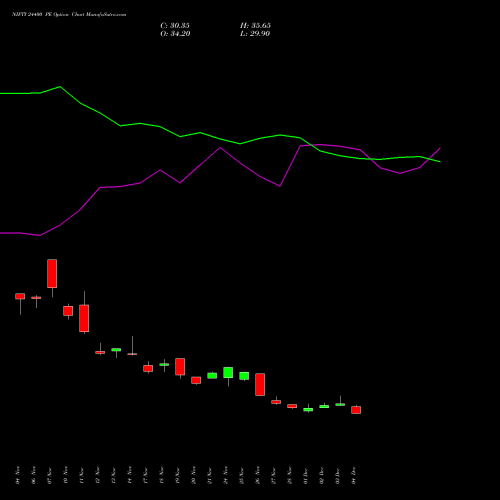The height and width of the screenshot is (500, 500).
Task: Click the red candle for 10 Nov
Action: click(68, 311)
